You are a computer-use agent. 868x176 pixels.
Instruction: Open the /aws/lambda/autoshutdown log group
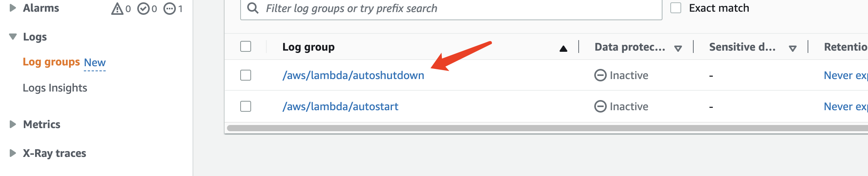pyautogui.click(x=353, y=75)
